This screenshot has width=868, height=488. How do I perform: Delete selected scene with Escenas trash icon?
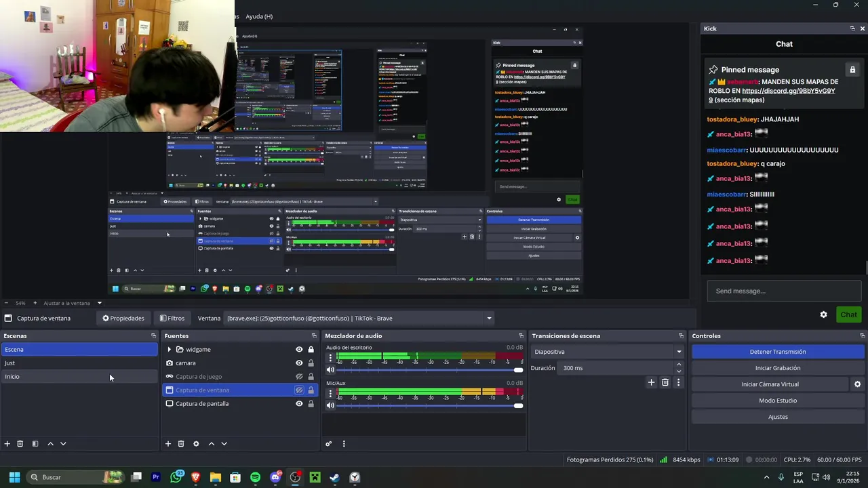coord(20,444)
